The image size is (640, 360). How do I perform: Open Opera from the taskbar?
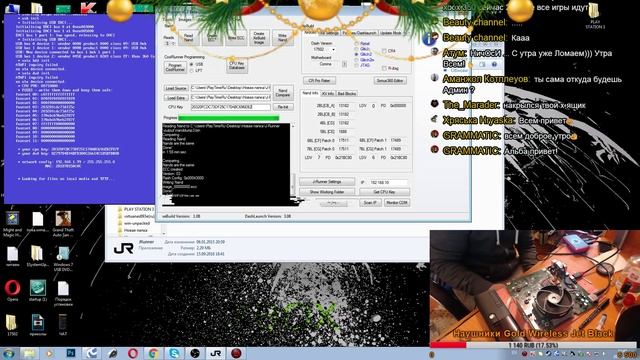click(x=133, y=353)
